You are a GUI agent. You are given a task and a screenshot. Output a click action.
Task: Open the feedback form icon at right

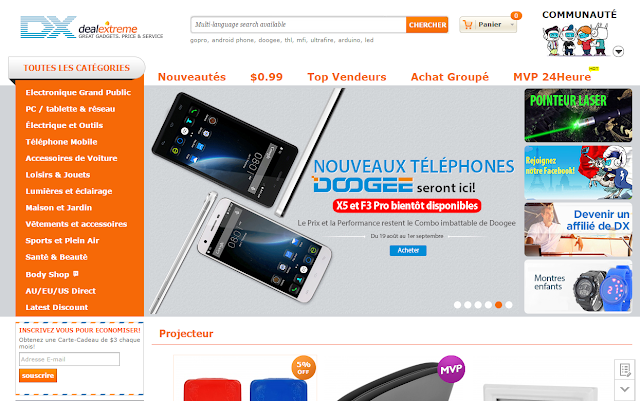(624, 370)
